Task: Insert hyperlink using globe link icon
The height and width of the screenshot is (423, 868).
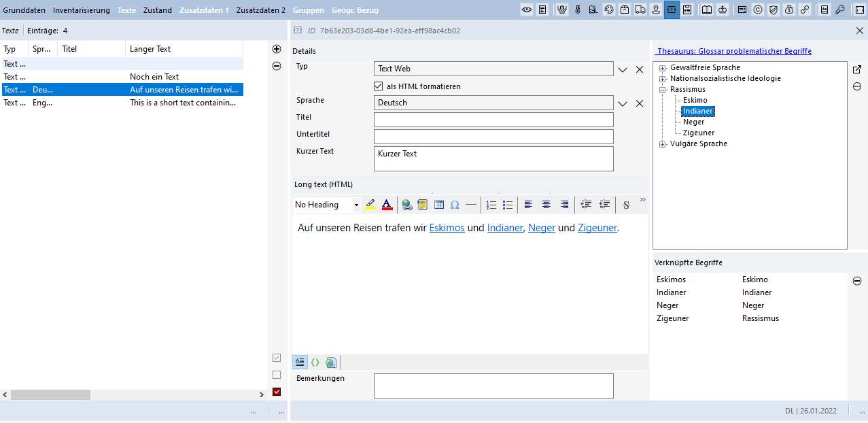Action: pyautogui.click(x=406, y=205)
